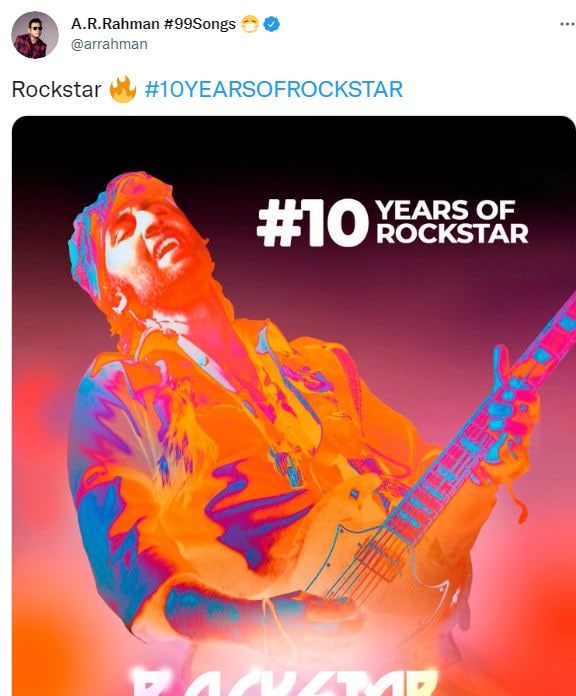576x696 pixels.
Task: Open the Rockstar poster image
Action: tap(293, 406)
